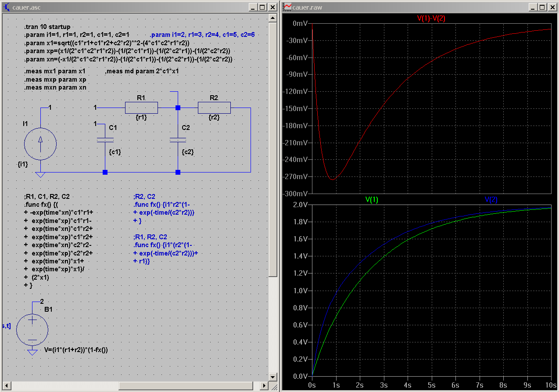
Task: Click net label 2 above B1
Action: (x=42, y=302)
